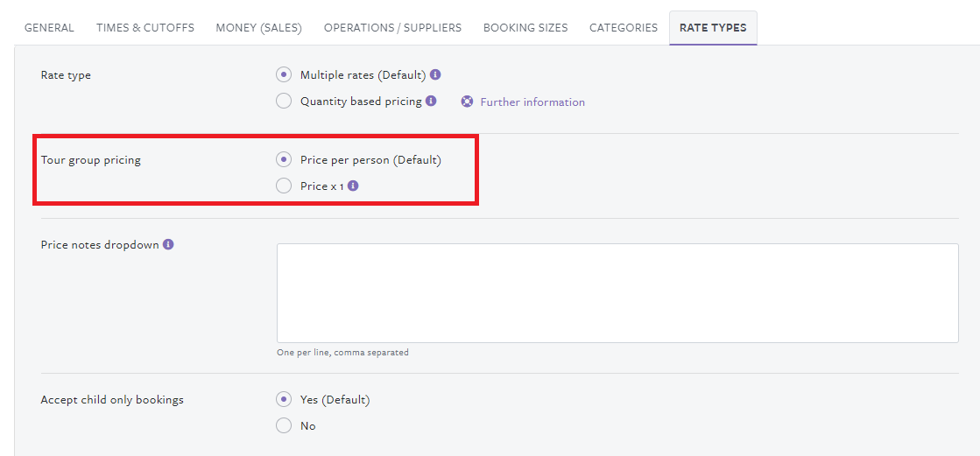Open the Further information link
The image size is (980, 456).
[x=532, y=102]
